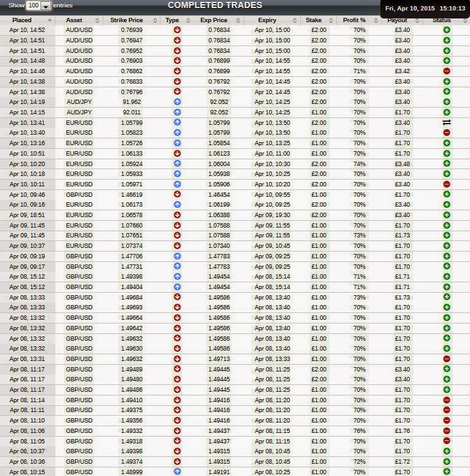Click the Profit % column sort arrows
The image size is (470, 476).
376,20
